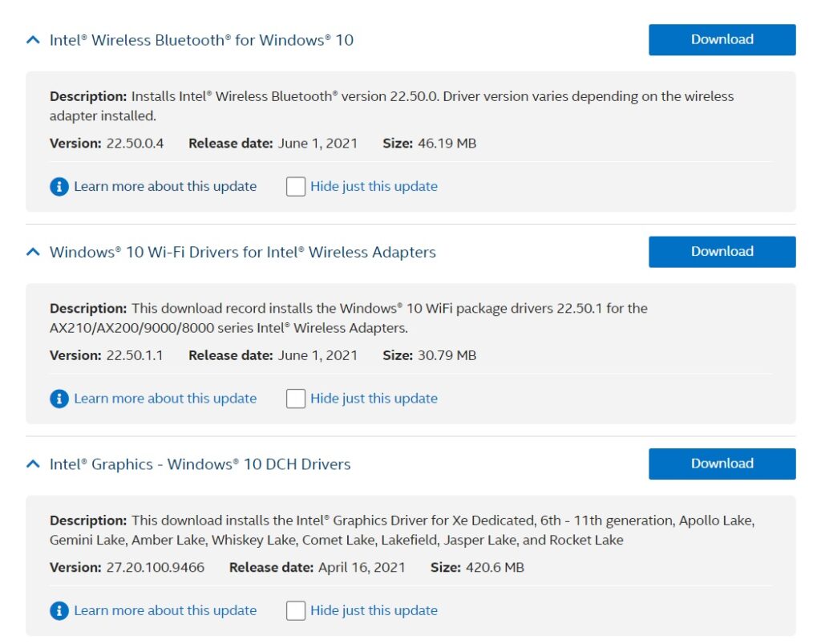821x644 pixels.
Task: Click the info icon beside Bluetooth update's Learn more
Action: (59, 186)
